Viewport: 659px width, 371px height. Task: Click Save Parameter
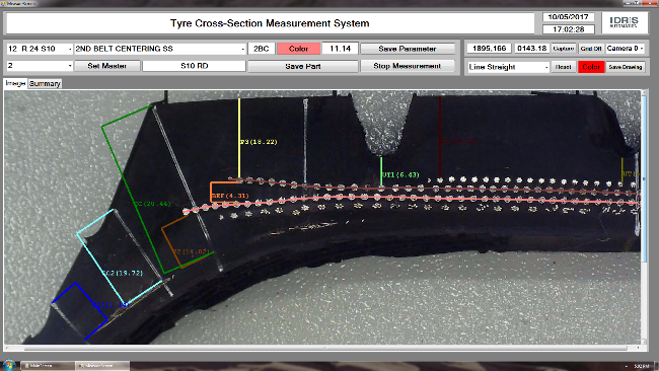pyautogui.click(x=407, y=49)
